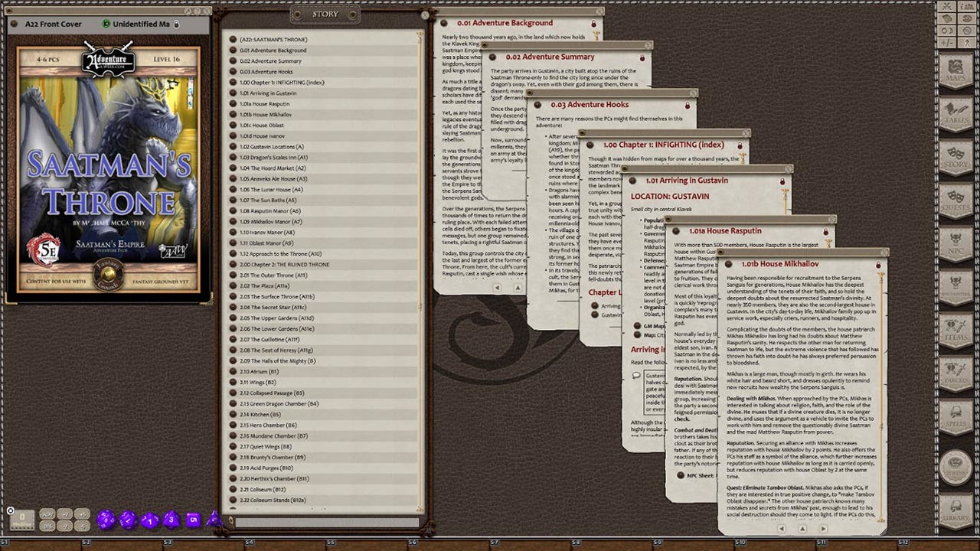Image resolution: width=980 pixels, height=551 pixels.
Task: Roll the purple d20 die
Action: tap(107, 520)
